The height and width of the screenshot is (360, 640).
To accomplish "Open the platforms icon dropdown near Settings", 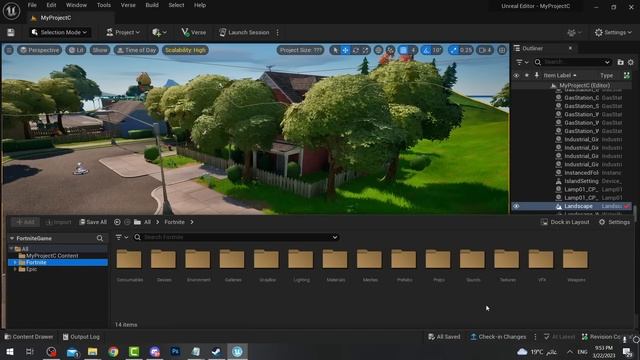I will point(574,32).
